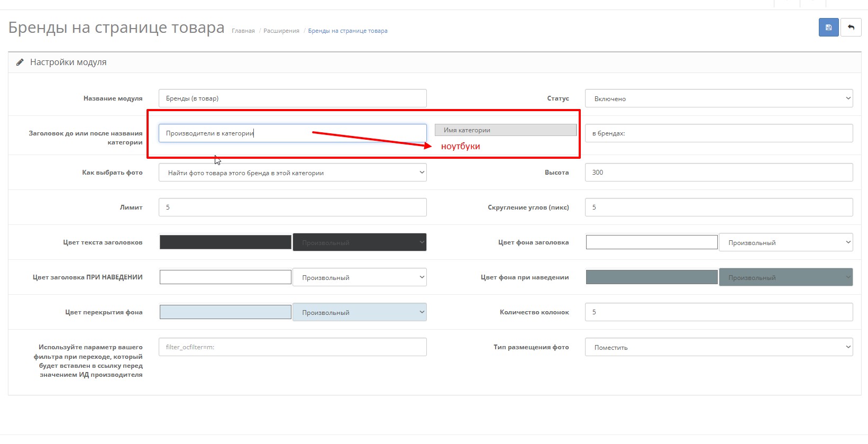Open the Цвет фона заголовка preset dropdown
This screenshot has width=868, height=444.
tap(785, 242)
